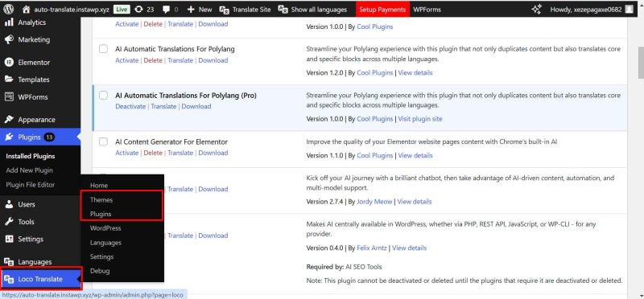Viewport: 644px width, 299px height.
Task: Click the plus icon for New
Action: (x=191, y=9)
